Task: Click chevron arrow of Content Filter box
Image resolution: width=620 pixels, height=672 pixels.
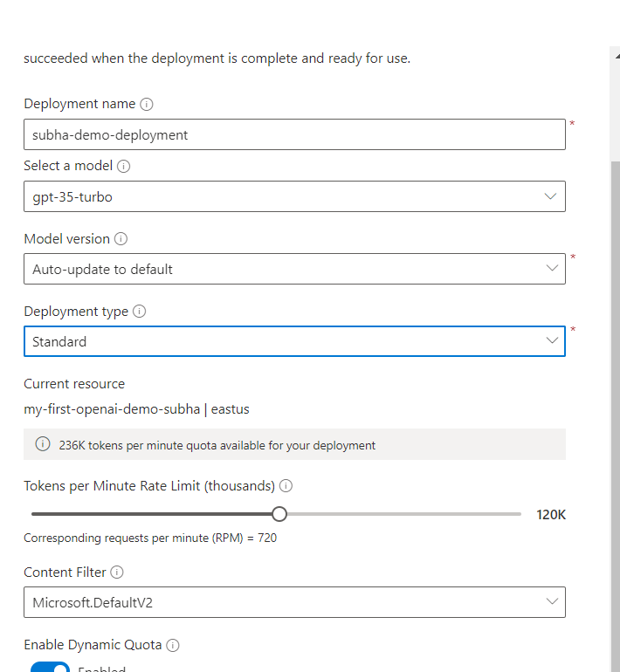Action: tap(552, 601)
